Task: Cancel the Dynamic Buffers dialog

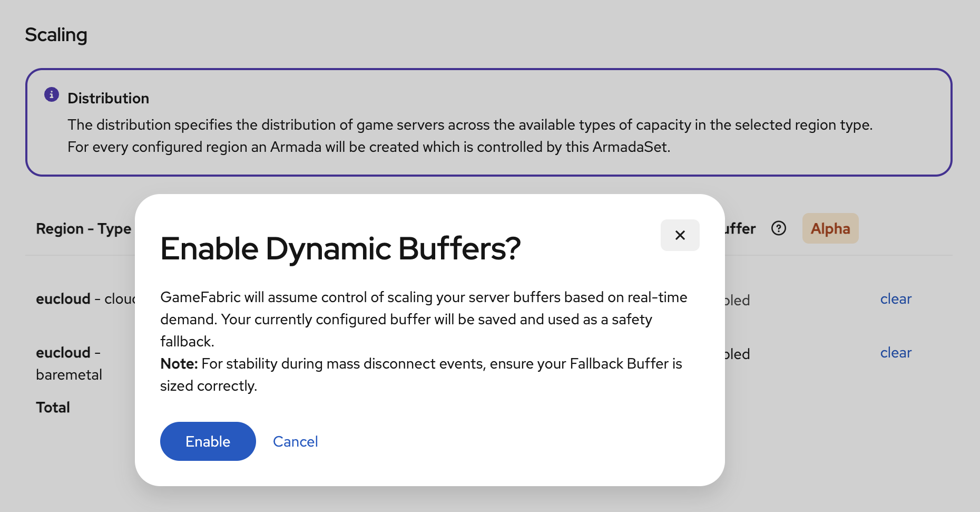Action: pos(295,441)
